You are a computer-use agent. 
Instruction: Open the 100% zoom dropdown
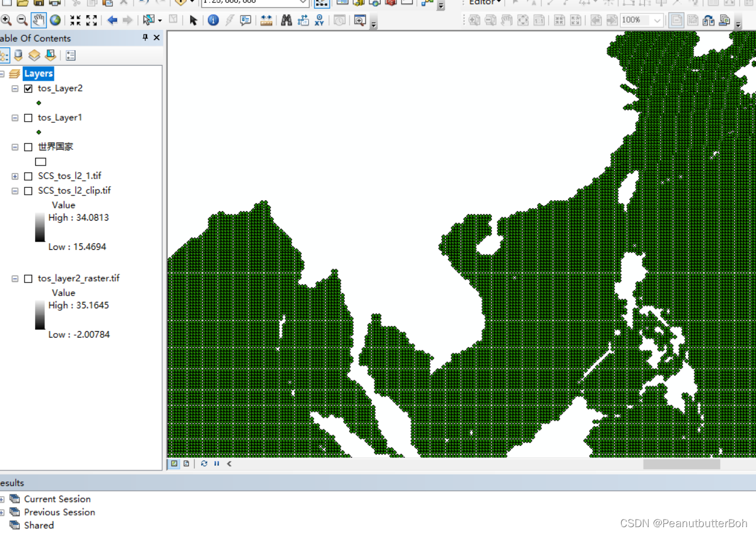point(656,20)
